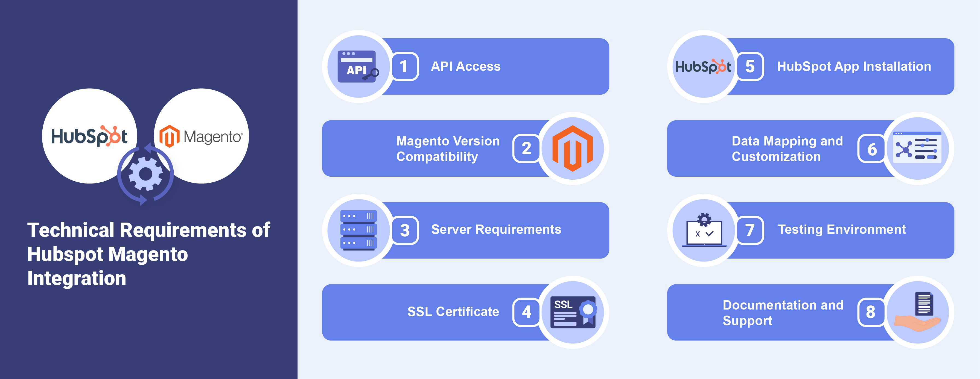Click the HubSpot logo in item 5

tap(703, 67)
